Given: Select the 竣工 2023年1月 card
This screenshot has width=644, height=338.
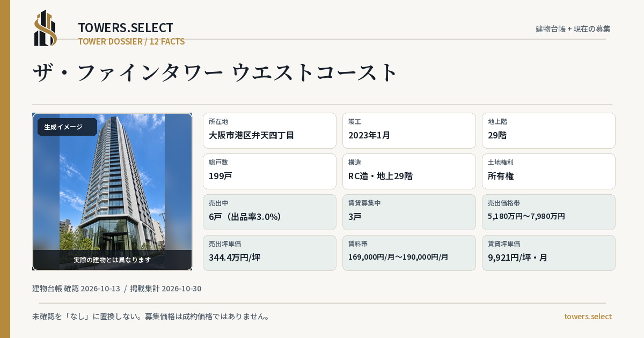Looking at the screenshot, I should 409,130.
